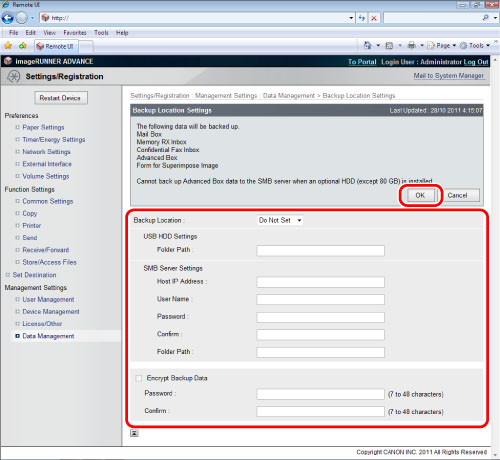Open Network Settings in sidebar
This screenshot has height=460, width=500.
click(x=46, y=152)
